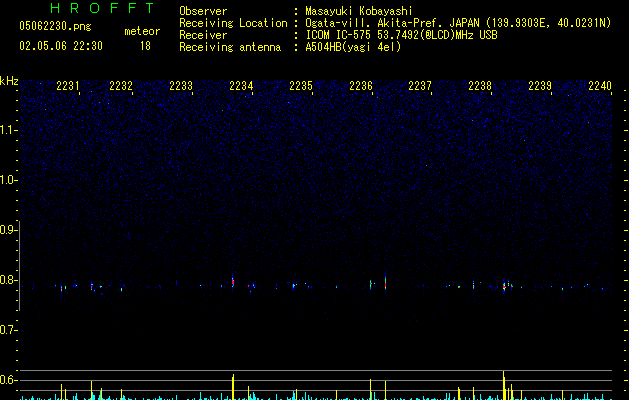Click the ICOM IC-575 receiver text

pos(402,35)
